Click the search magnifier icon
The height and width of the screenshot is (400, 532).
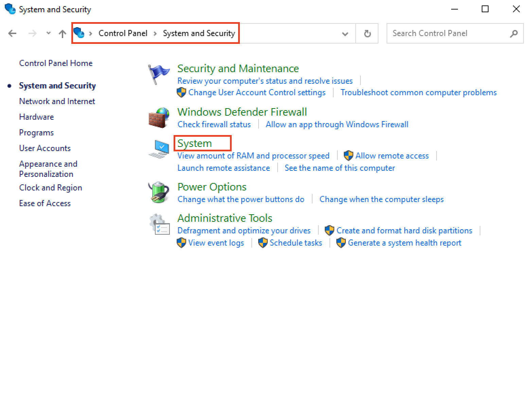[514, 33]
